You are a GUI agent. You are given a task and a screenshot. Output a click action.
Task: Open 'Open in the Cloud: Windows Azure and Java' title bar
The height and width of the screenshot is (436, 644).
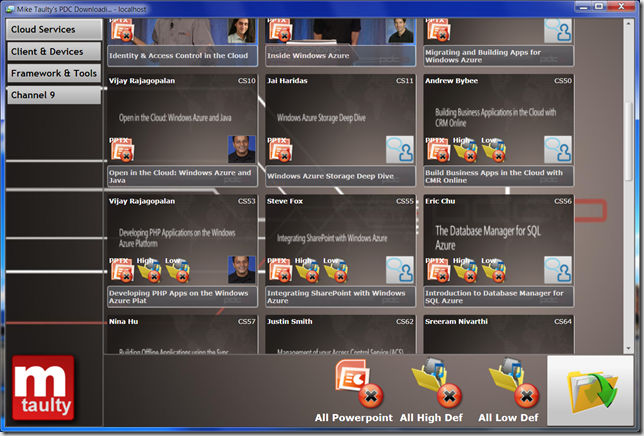182,176
